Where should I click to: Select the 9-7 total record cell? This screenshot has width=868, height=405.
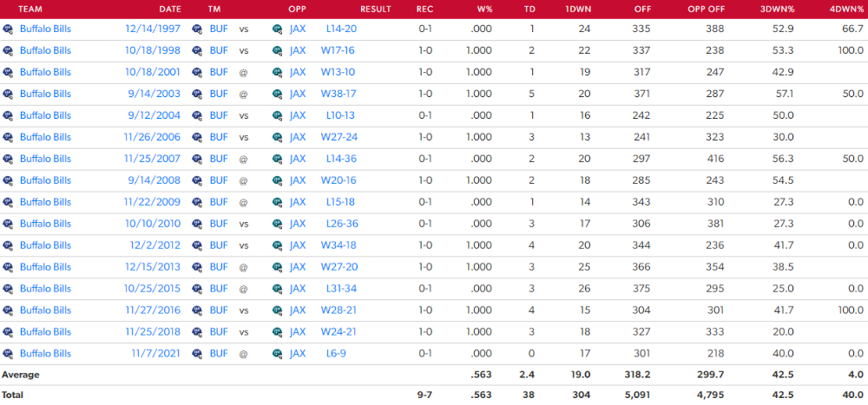tap(424, 395)
